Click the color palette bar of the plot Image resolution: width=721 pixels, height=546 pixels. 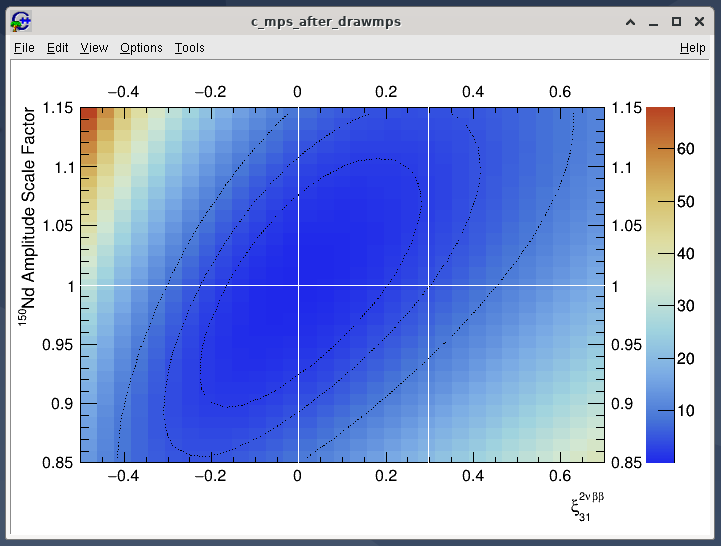[660, 285]
